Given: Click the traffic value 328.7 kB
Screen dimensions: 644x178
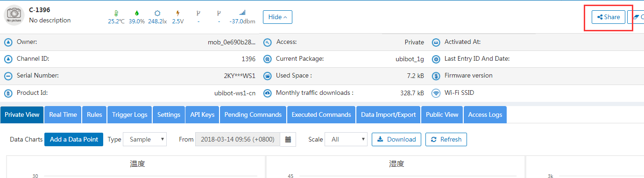Looking at the screenshot, I should click(x=412, y=93).
